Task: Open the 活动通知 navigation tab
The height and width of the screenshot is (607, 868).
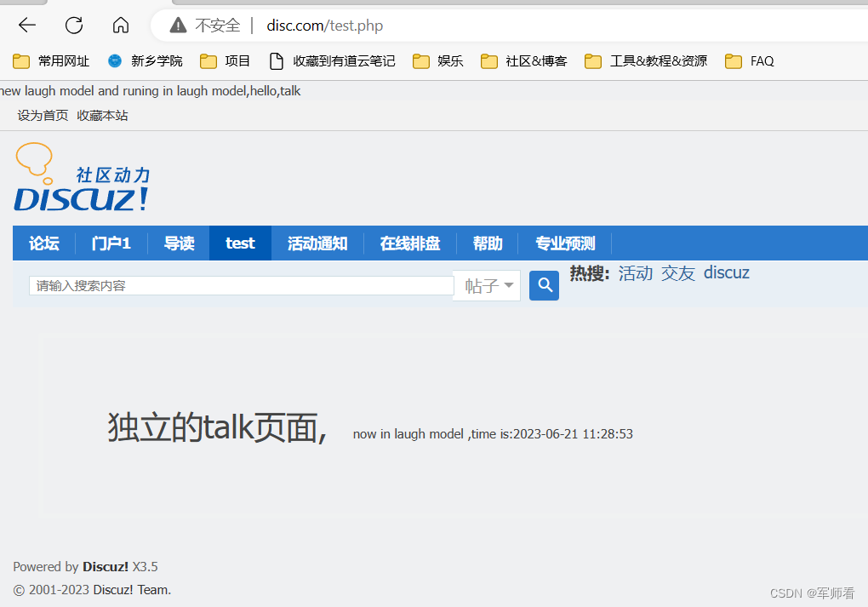Action: click(317, 243)
